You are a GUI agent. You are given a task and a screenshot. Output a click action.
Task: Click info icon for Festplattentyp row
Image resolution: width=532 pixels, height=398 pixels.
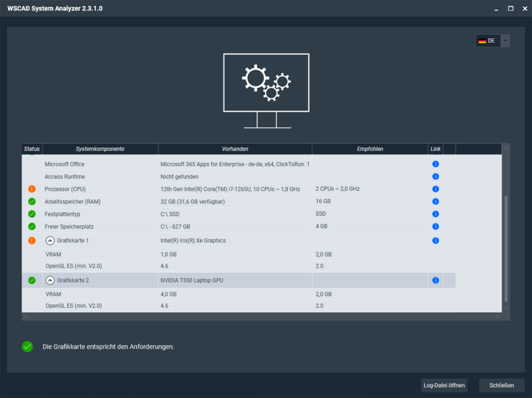point(435,214)
